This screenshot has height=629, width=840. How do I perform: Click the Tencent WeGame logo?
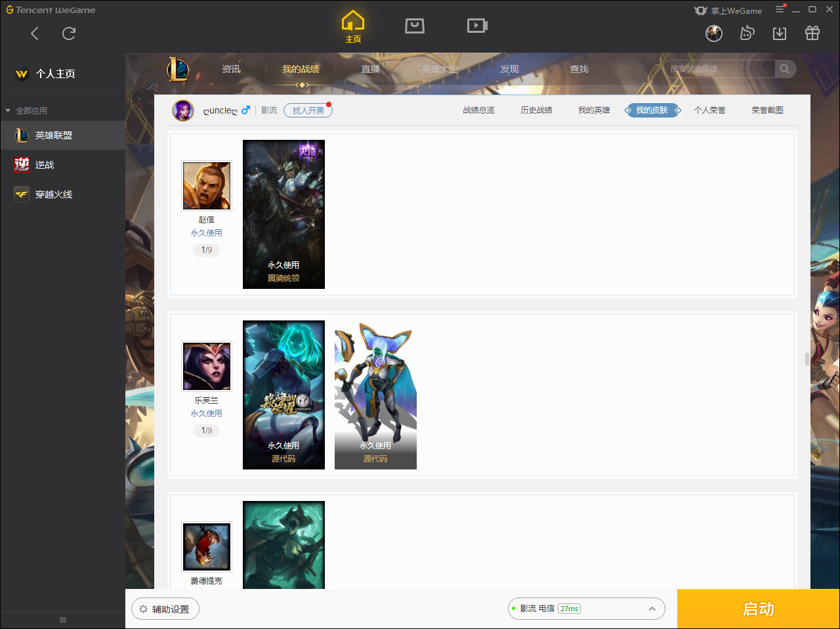pos(51,10)
